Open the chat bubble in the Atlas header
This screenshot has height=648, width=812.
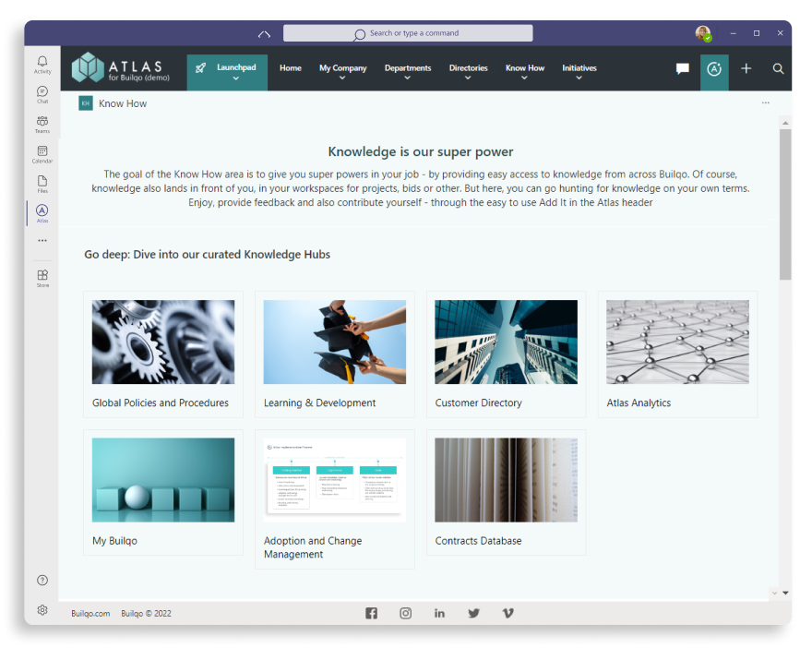682,68
